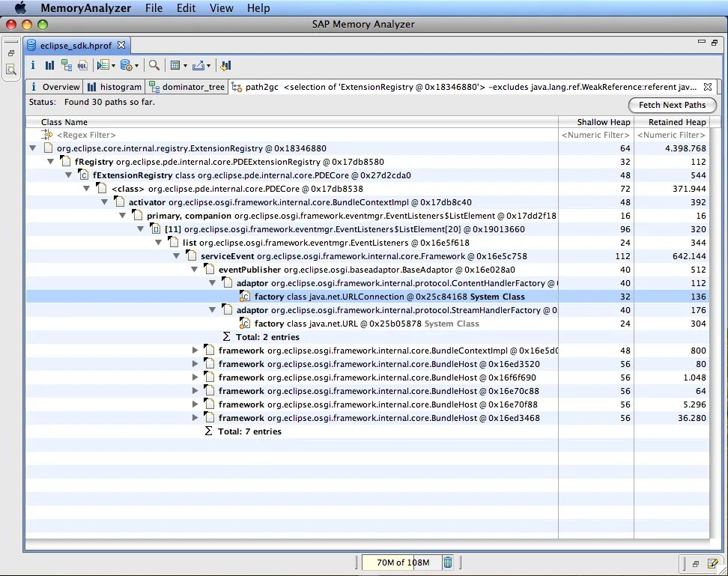The height and width of the screenshot is (576, 728).
Task: Click the magnifier find object icon
Action: click(154, 65)
